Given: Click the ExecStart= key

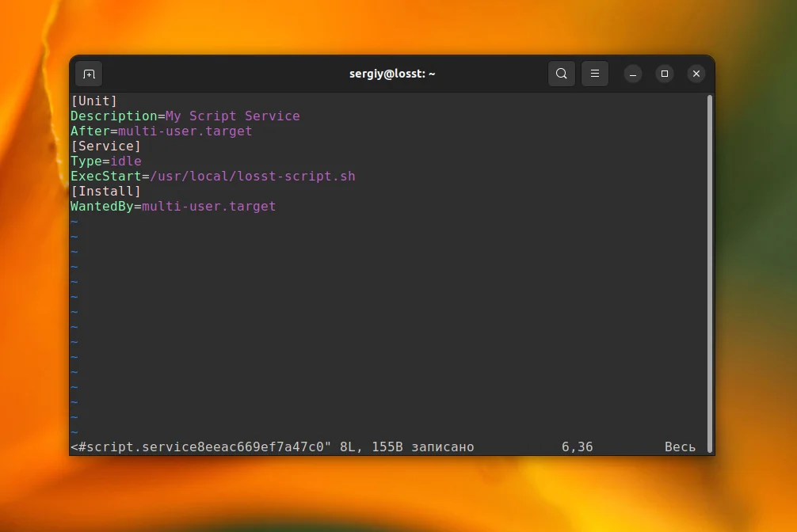Looking at the screenshot, I should coord(110,177).
